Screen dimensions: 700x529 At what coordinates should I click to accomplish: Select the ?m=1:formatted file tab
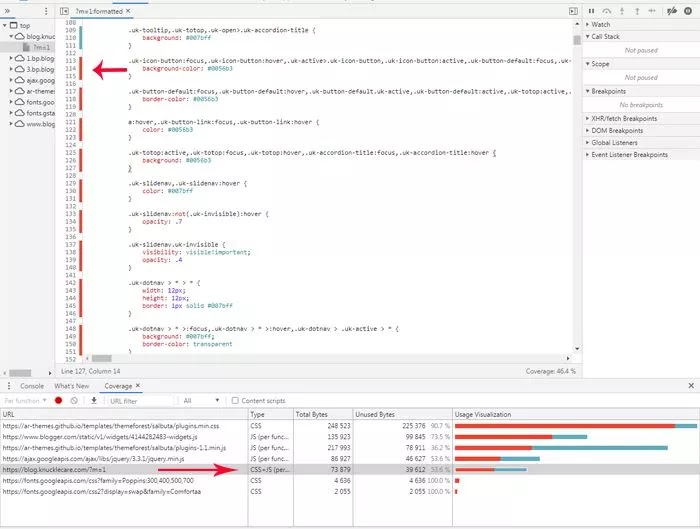click(99, 11)
